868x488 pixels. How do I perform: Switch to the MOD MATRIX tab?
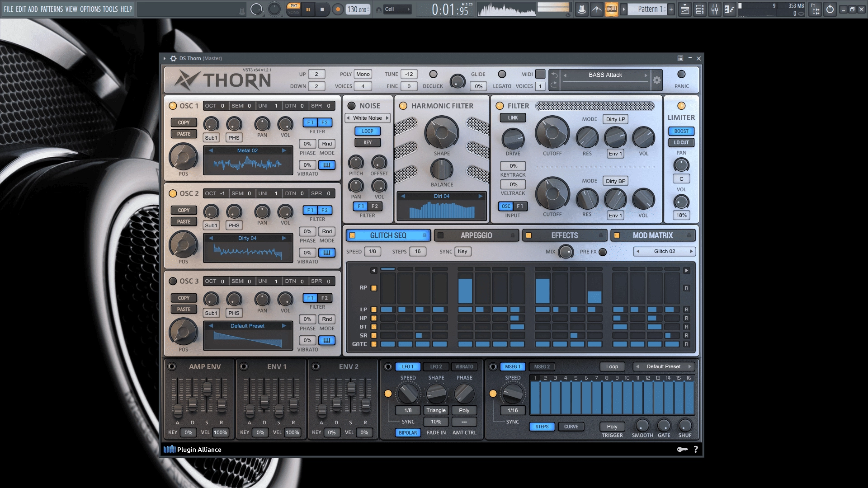(652, 235)
